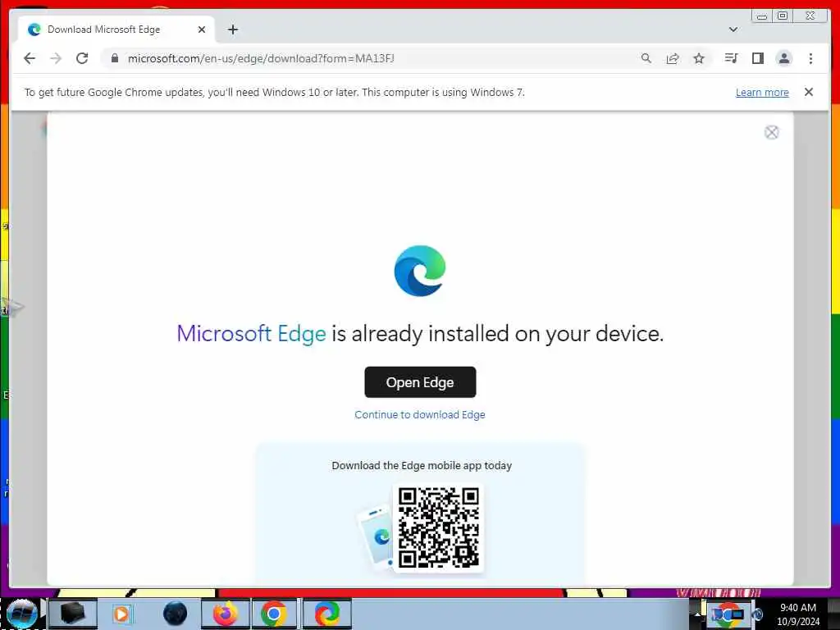This screenshot has width=840, height=630.
Task: View site information lock icon
Action: point(115,58)
